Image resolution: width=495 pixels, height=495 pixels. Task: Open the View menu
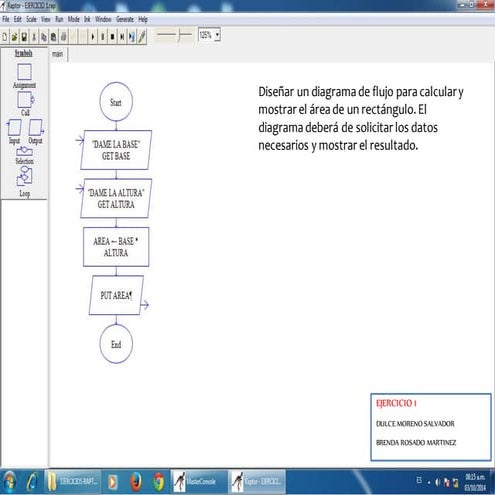pos(46,19)
